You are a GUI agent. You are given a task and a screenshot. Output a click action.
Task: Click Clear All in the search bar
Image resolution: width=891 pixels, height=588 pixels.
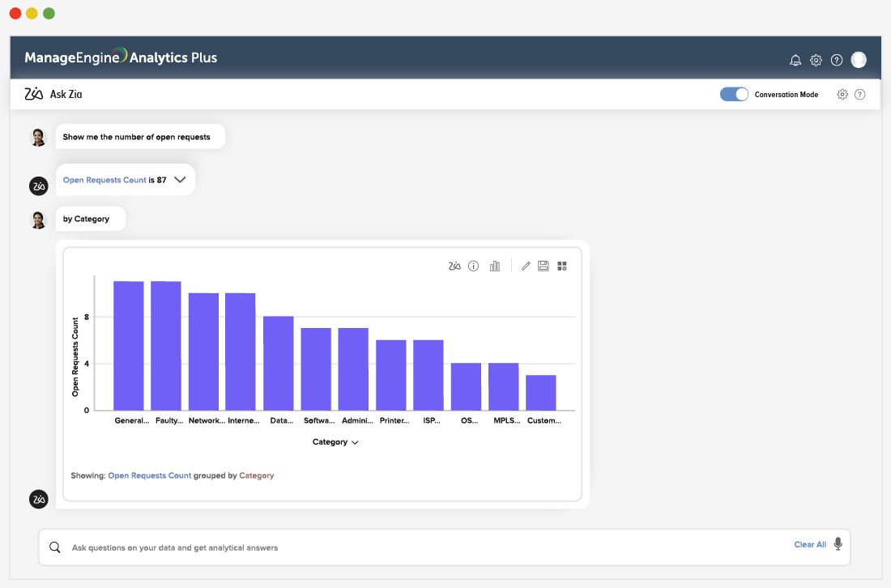click(x=810, y=545)
